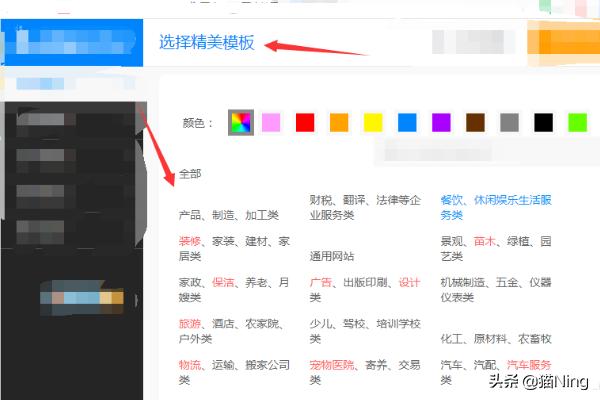
Task: Open 旅游、酒店、农家院、户外类 category
Action: coord(233,331)
